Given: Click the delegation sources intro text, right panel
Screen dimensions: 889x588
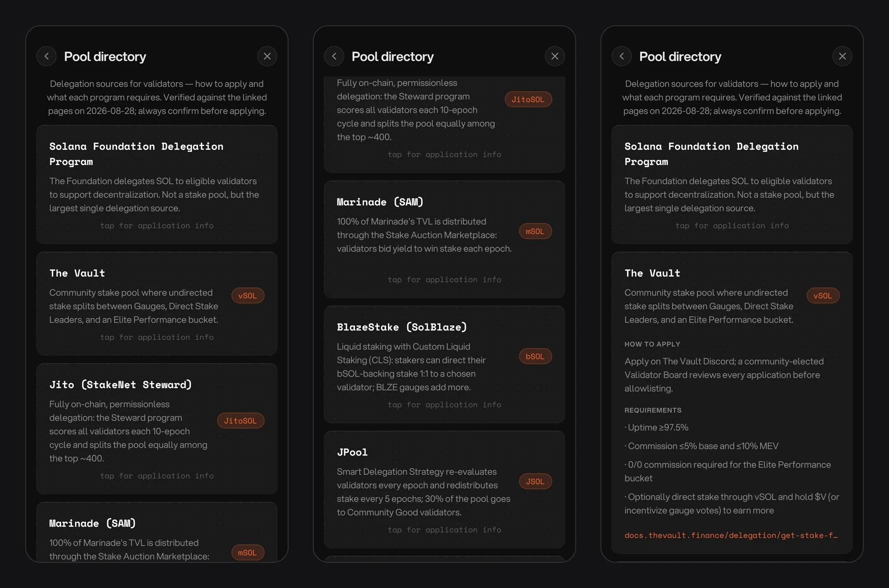Looking at the screenshot, I should [x=732, y=98].
